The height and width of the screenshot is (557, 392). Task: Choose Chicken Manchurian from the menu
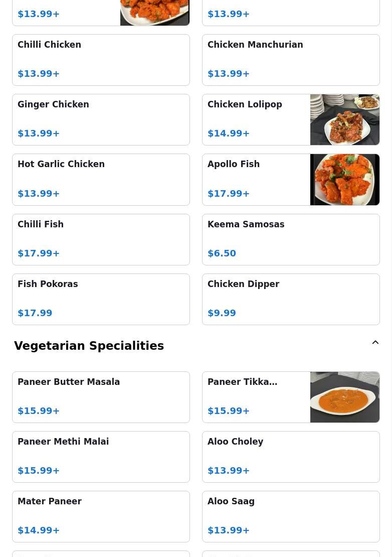[x=291, y=60]
